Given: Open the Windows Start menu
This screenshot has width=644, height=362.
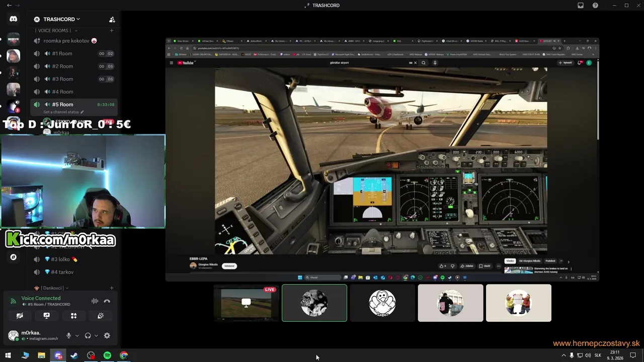Looking at the screenshot, I should click(x=8, y=355).
